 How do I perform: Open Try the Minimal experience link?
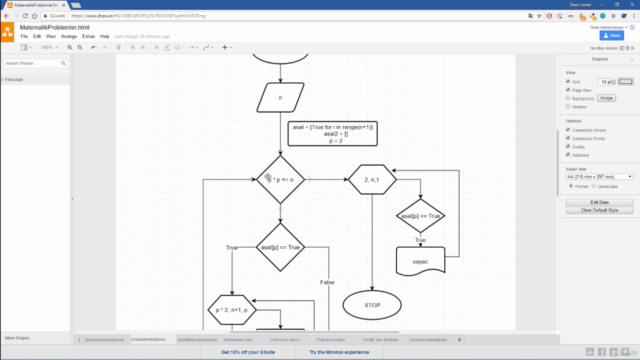[339, 352]
